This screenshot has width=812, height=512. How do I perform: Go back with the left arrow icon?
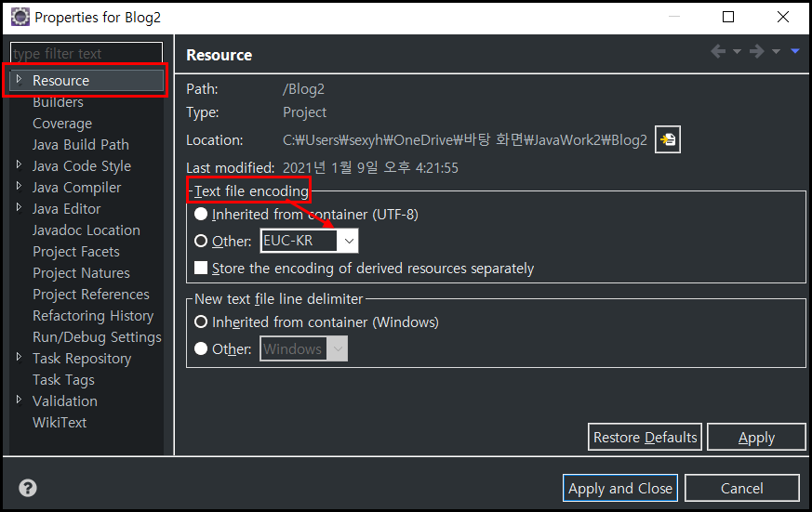718,51
